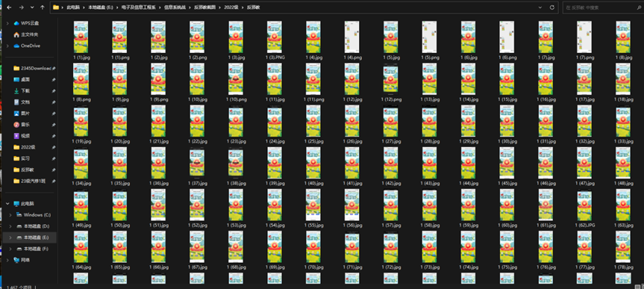Screen dimensions: 644x289
Task: Open 视频 library in sidebar
Action: coord(25,136)
